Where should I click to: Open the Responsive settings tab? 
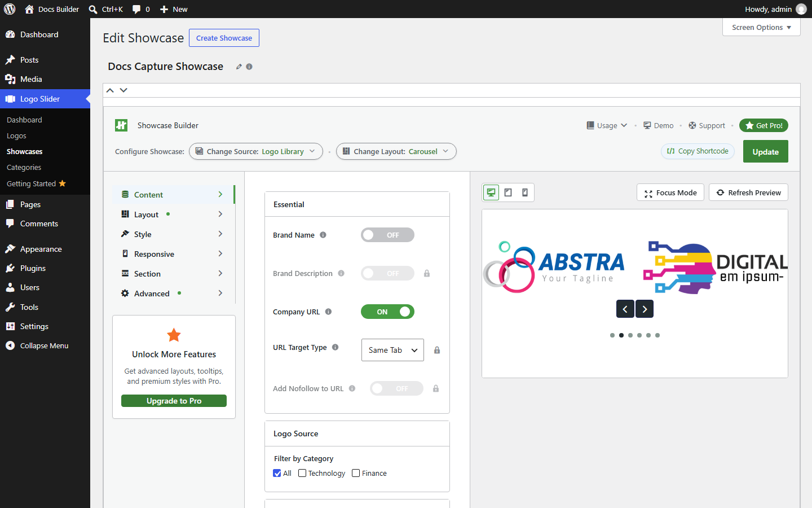pyautogui.click(x=173, y=254)
